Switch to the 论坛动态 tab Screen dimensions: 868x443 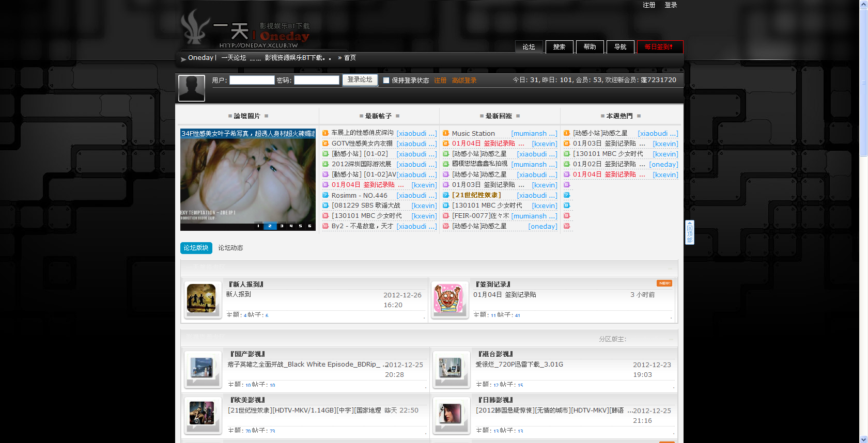tap(230, 248)
